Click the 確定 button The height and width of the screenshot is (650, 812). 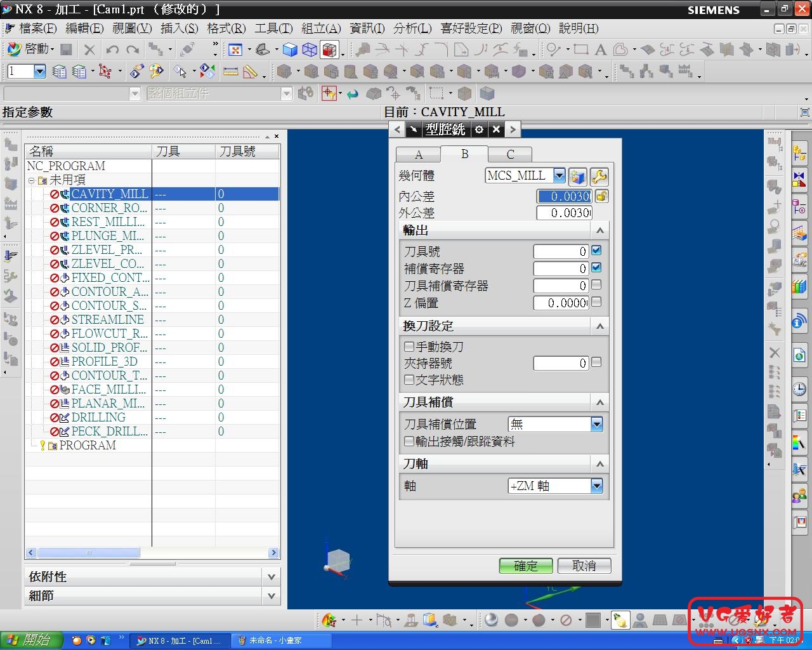(526, 566)
